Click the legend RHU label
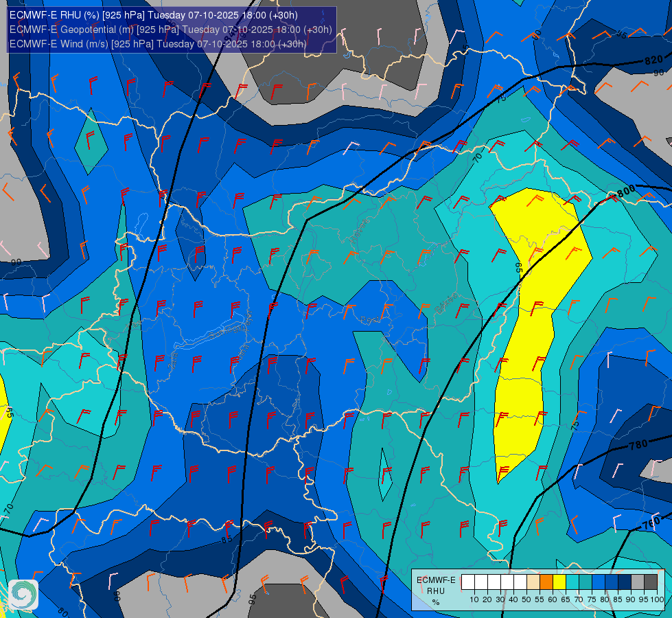This screenshot has width=672, height=618. pyautogui.click(x=436, y=591)
